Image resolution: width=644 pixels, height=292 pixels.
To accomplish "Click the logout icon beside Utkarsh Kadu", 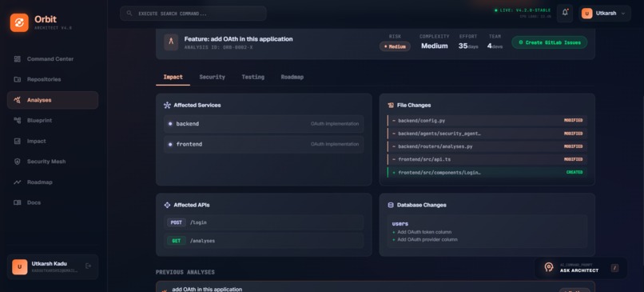I will (88, 266).
